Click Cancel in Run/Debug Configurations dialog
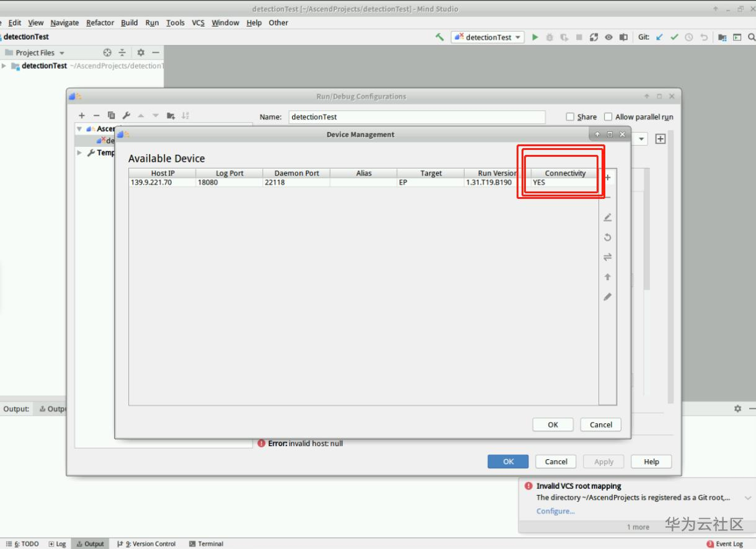The width and height of the screenshot is (756, 549). (x=556, y=462)
